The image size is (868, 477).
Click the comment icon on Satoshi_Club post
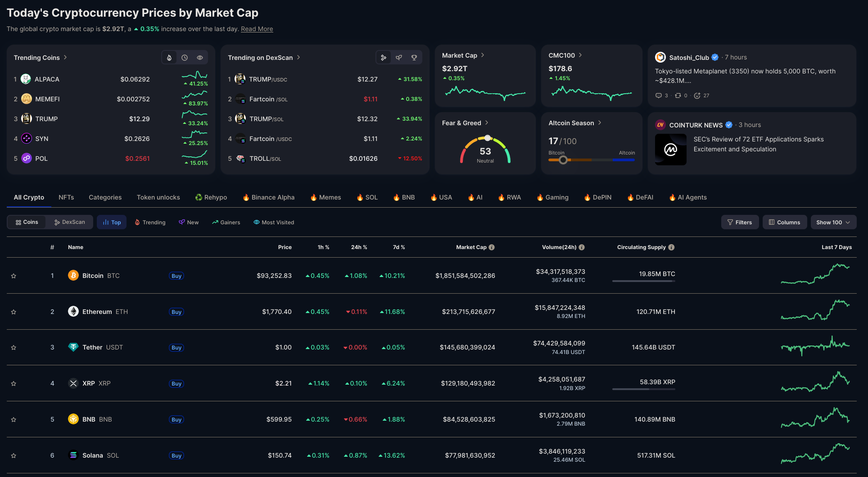(659, 95)
